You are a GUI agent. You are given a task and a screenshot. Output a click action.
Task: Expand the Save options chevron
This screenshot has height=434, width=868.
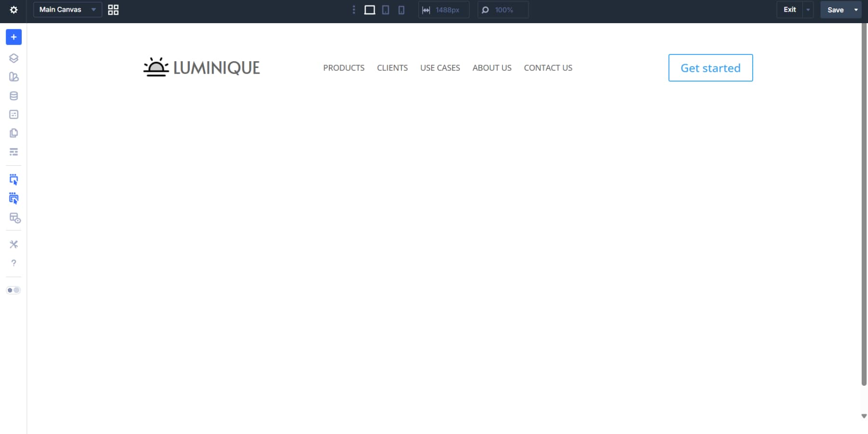(x=855, y=9)
